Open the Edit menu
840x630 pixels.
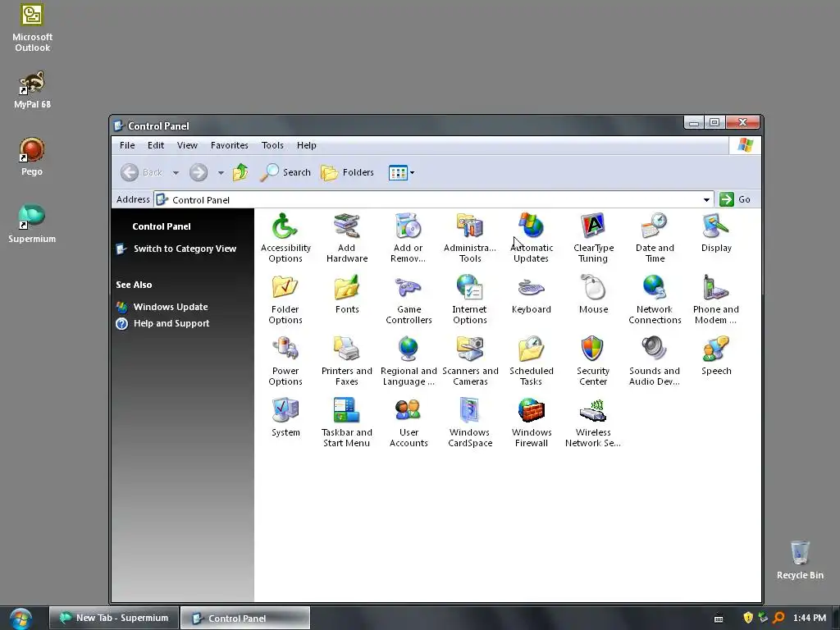[x=156, y=145]
